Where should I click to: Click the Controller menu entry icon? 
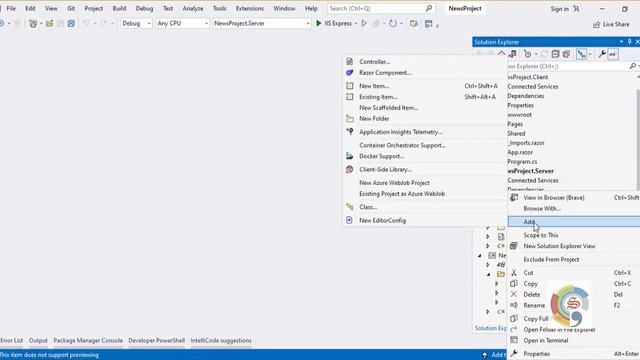(x=349, y=62)
